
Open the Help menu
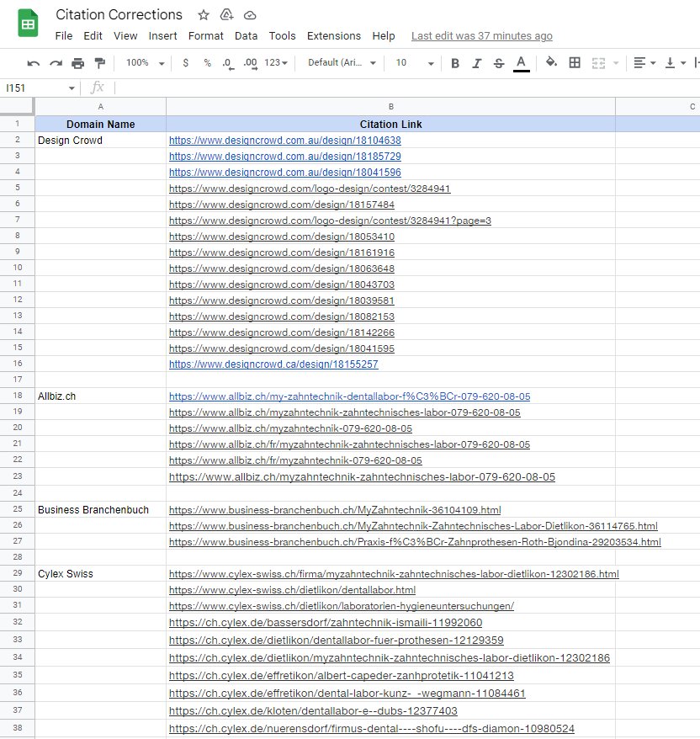(x=384, y=36)
